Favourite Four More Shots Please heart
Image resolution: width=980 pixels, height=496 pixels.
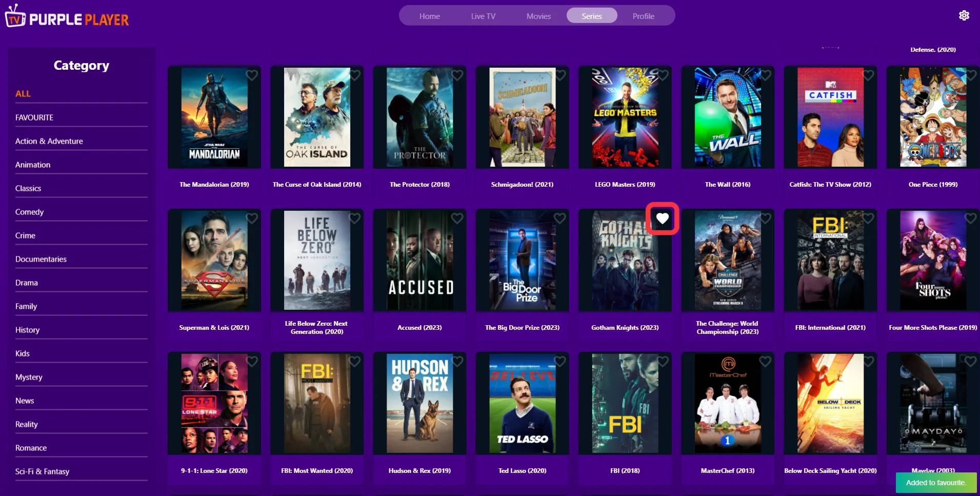(x=970, y=219)
